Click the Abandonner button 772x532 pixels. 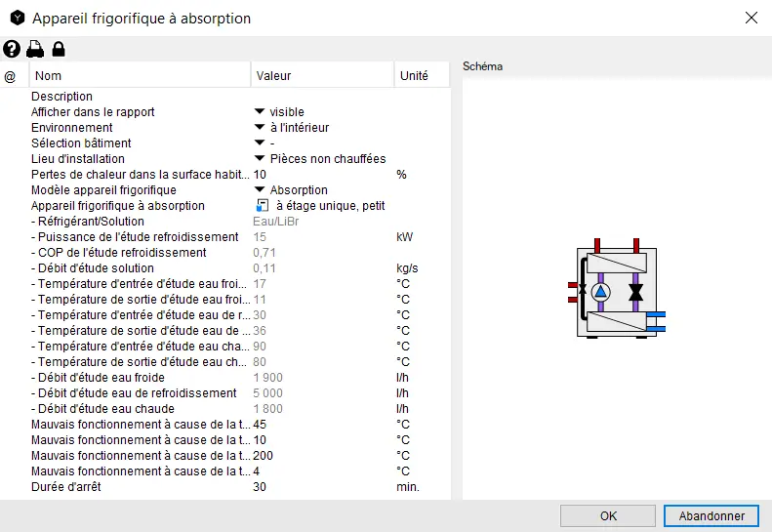(x=711, y=515)
